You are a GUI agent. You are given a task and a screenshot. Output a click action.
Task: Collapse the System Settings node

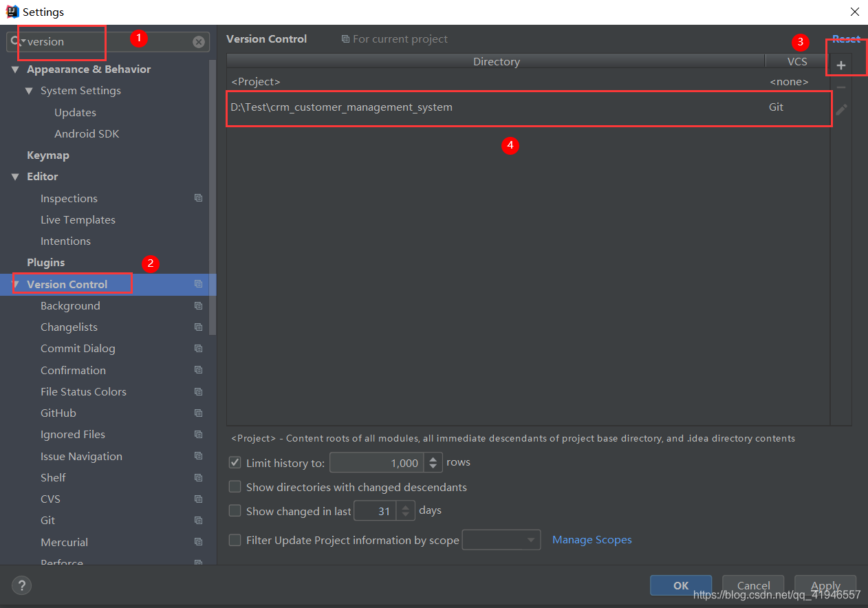[x=29, y=91]
